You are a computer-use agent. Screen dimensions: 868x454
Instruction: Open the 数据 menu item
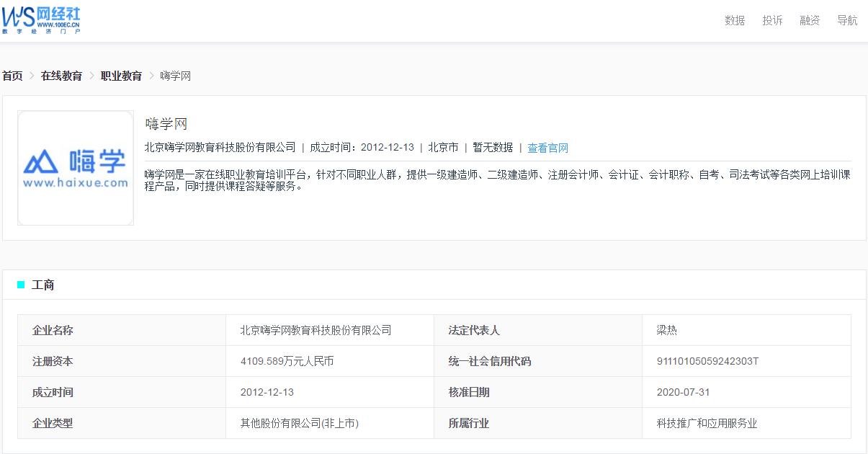click(735, 20)
